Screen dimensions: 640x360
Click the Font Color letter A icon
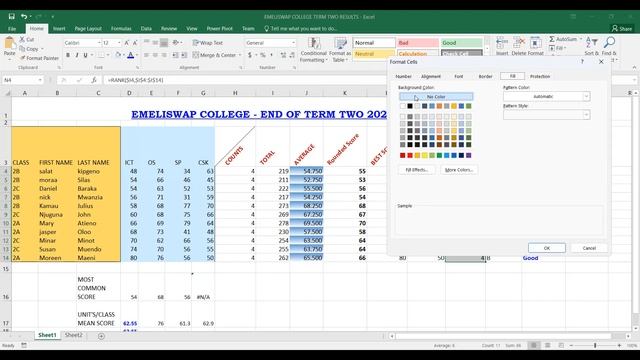pyautogui.click(x=131, y=55)
